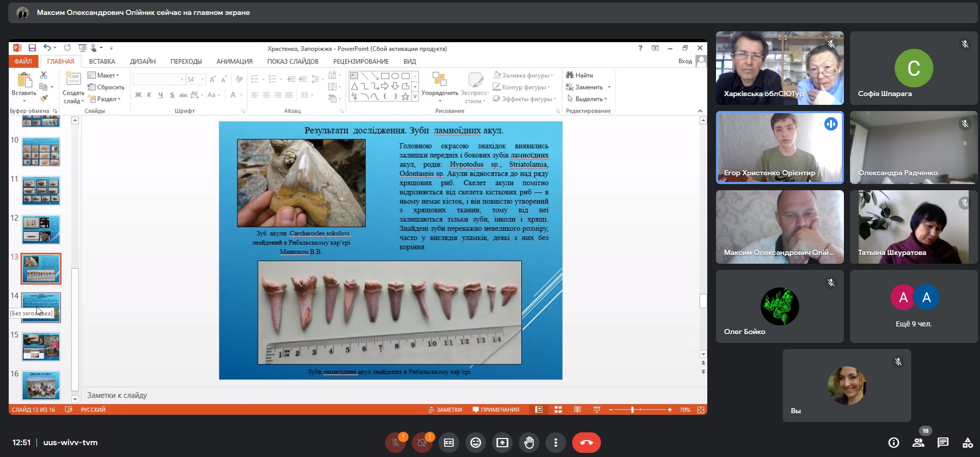Show the participants list icon
Viewport: 980px width, 457px height.
(918, 443)
